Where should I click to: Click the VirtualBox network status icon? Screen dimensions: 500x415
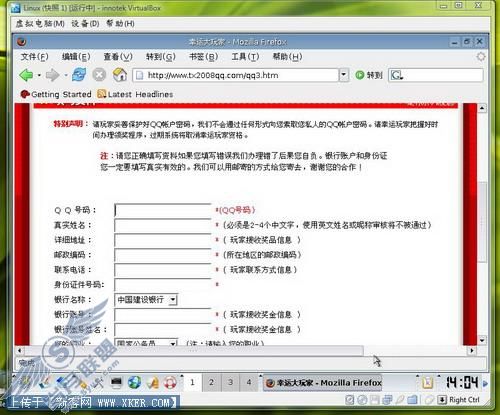click(x=387, y=399)
